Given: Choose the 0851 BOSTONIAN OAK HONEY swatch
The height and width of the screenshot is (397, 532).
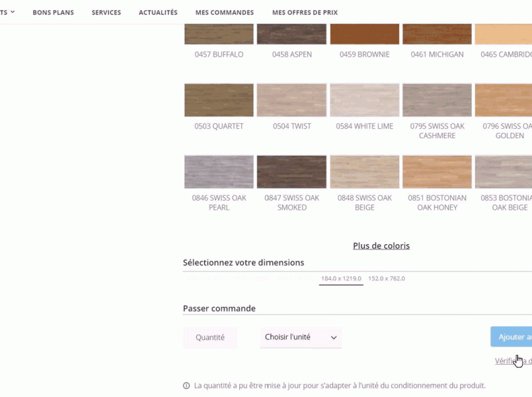Looking at the screenshot, I should point(437,172).
